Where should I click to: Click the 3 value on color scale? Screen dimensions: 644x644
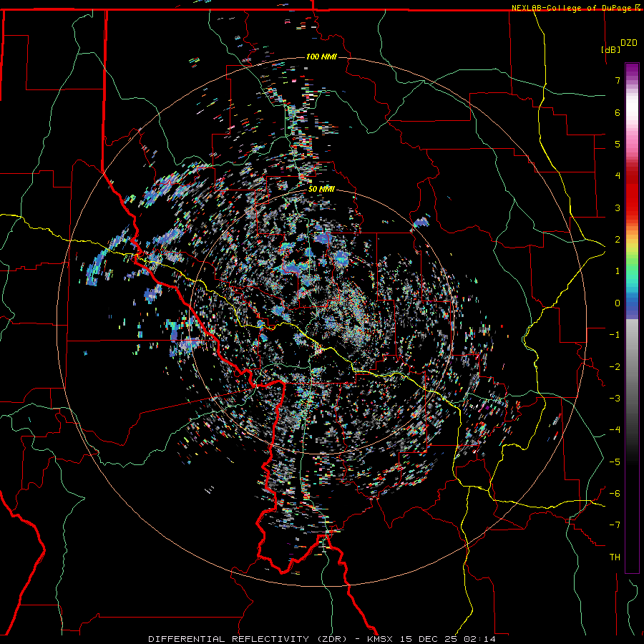[x=618, y=208]
